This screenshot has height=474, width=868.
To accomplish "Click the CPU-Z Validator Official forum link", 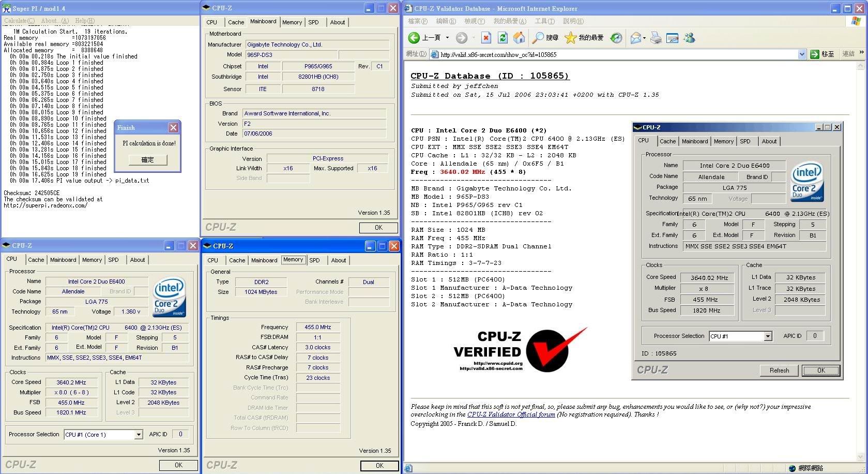I will [511, 414].
